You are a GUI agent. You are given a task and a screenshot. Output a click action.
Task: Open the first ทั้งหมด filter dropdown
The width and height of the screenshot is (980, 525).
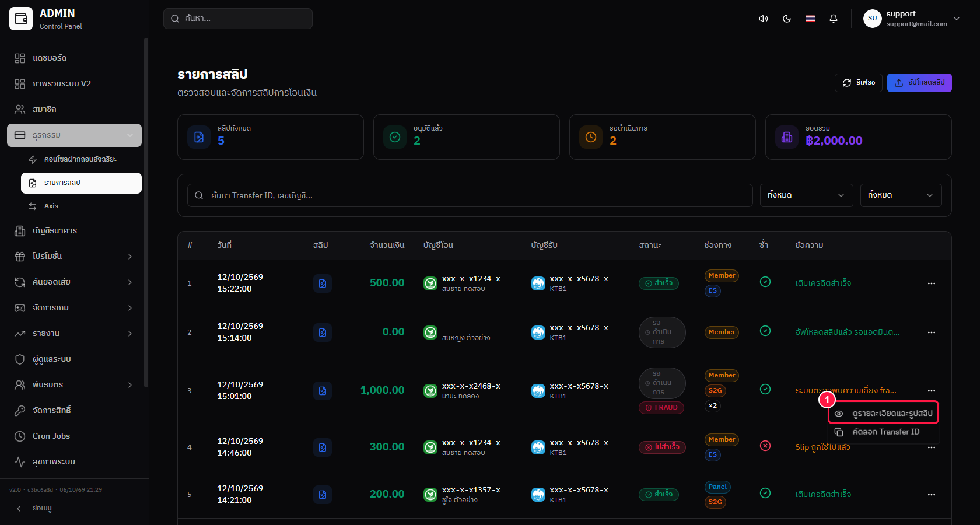pyautogui.click(x=806, y=195)
